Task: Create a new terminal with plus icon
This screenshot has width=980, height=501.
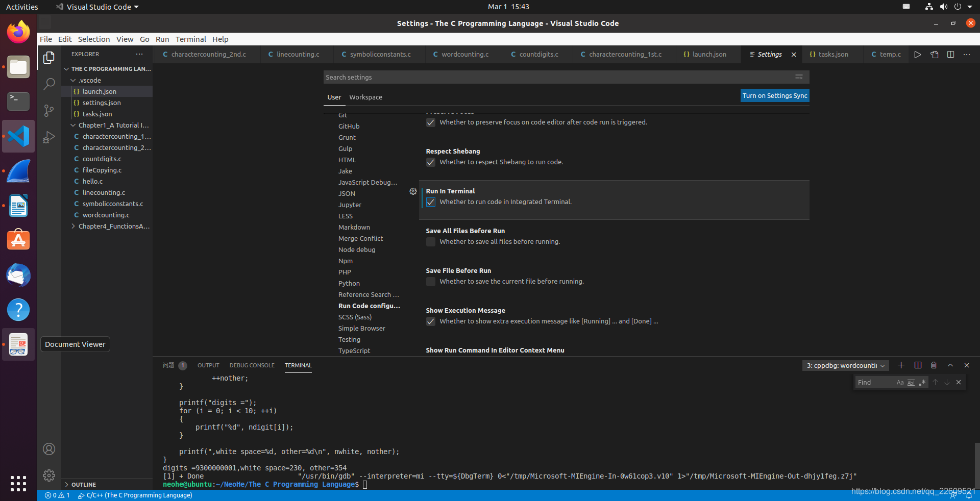Action: coord(901,365)
